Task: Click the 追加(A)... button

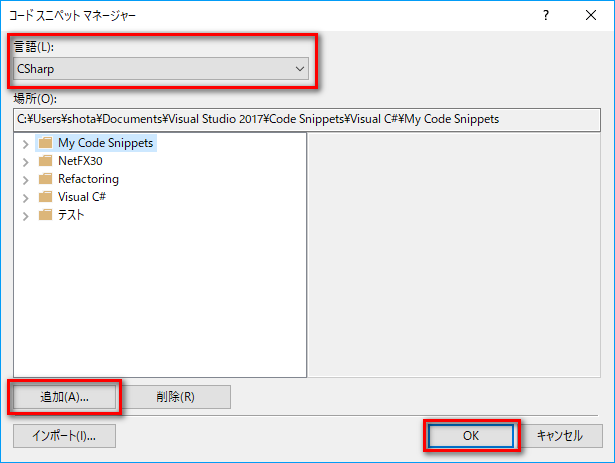Action: point(64,397)
